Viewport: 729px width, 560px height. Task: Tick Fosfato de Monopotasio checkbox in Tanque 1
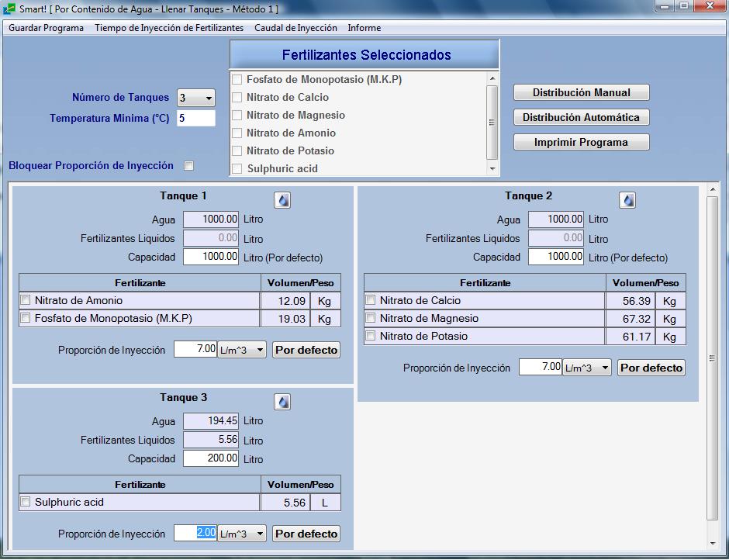[x=26, y=318]
